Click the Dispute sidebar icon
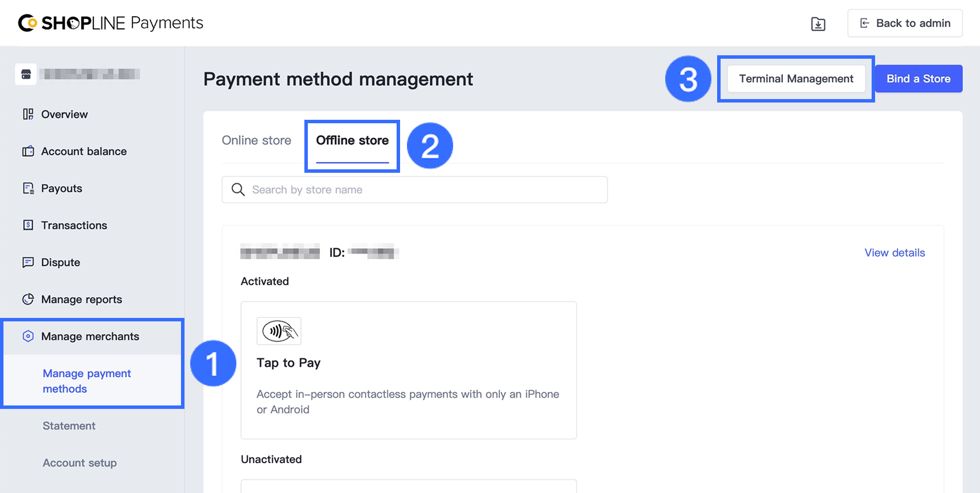This screenshot has width=980, height=493. pyautogui.click(x=28, y=263)
